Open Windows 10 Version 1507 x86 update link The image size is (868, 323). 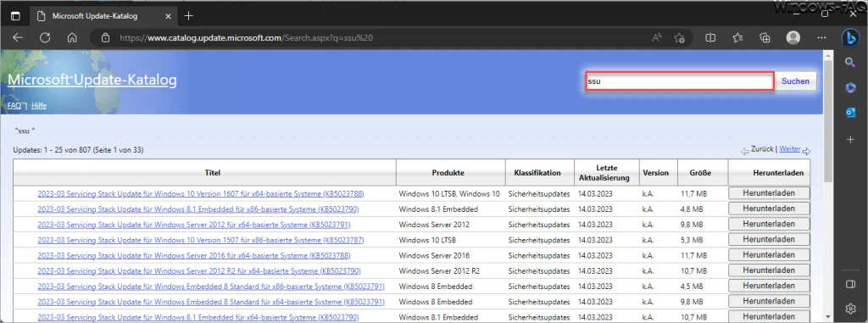[x=201, y=241]
